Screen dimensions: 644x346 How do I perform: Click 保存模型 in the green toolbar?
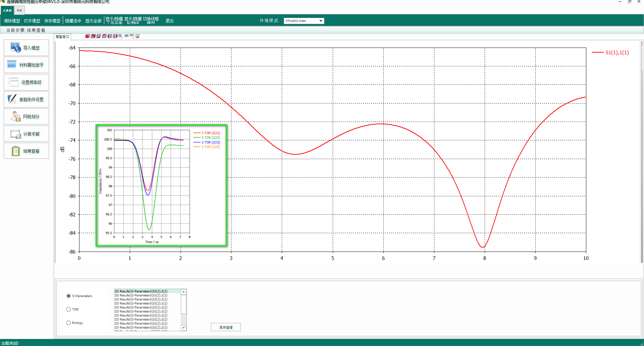coord(52,21)
